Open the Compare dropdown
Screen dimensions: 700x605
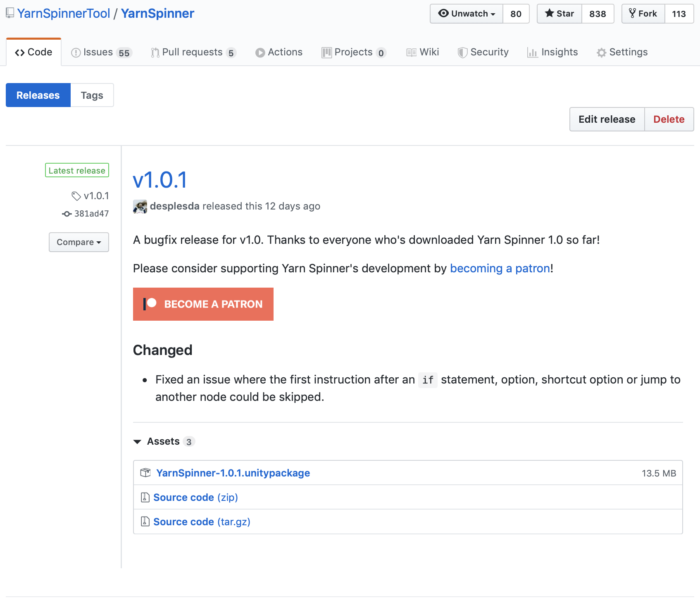(x=79, y=242)
